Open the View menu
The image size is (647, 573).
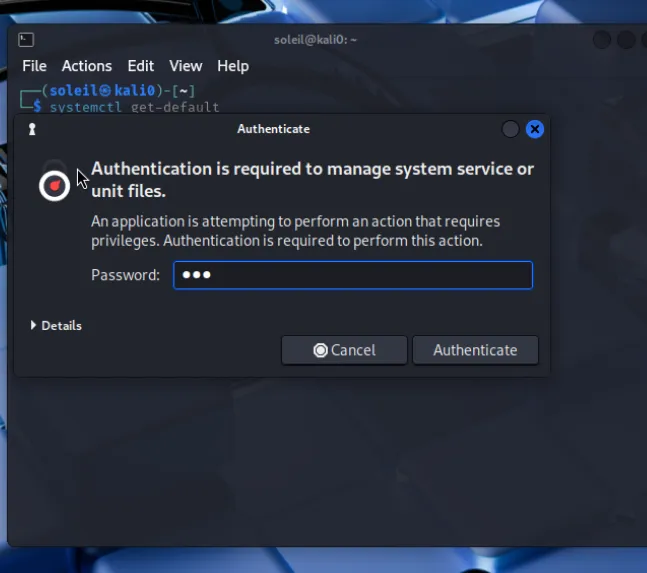(x=185, y=66)
